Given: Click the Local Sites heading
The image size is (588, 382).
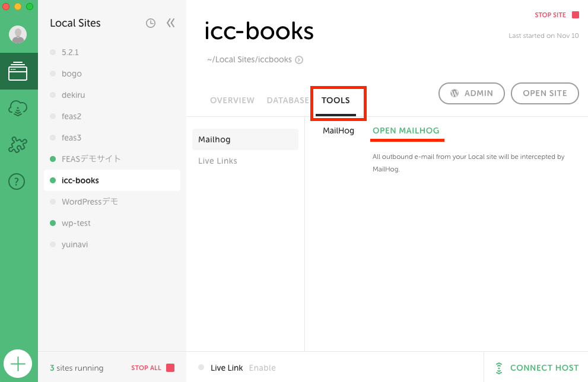Looking at the screenshot, I should click(75, 23).
